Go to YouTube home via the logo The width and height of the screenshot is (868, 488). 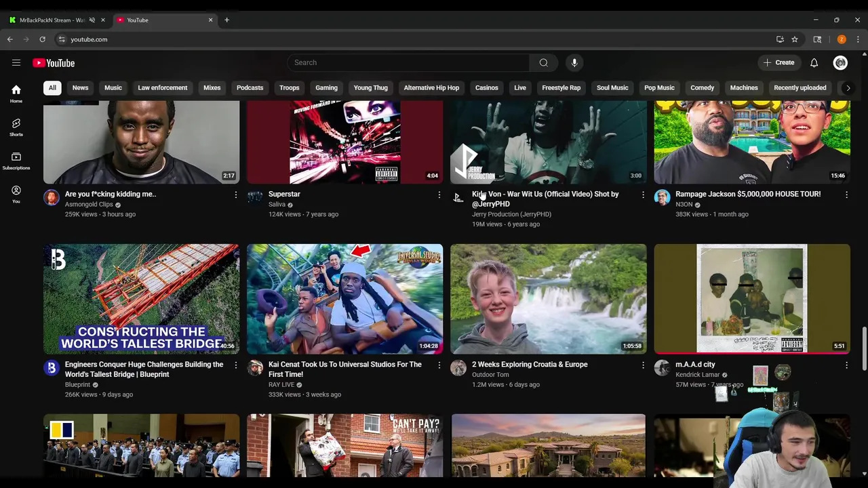54,63
